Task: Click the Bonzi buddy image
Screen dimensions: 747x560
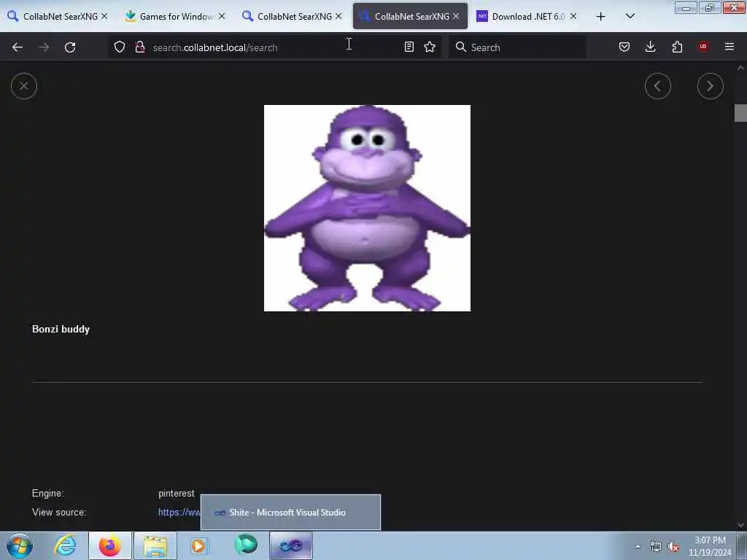Action: point(367,208)
